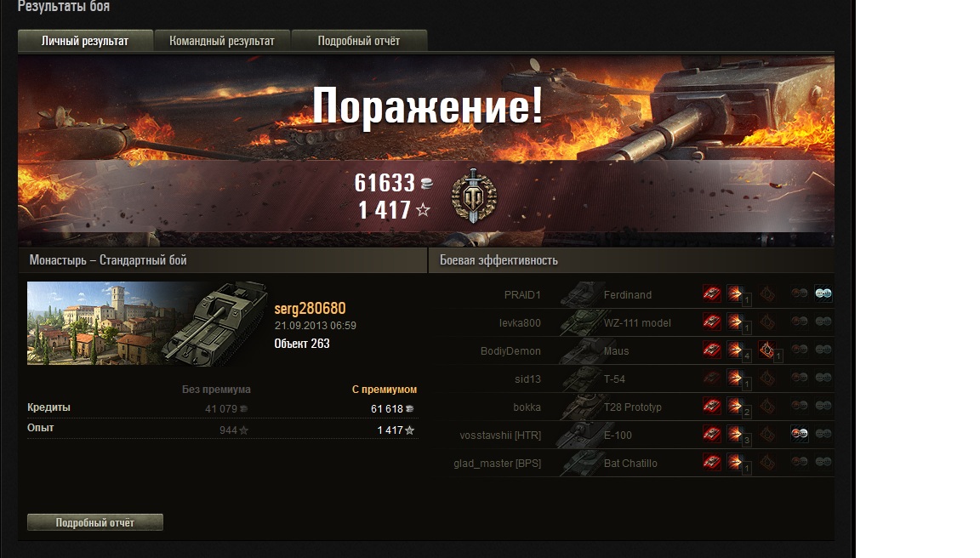Click player name serg280680
The image size is (980, 558).
[x=310, y=308]
